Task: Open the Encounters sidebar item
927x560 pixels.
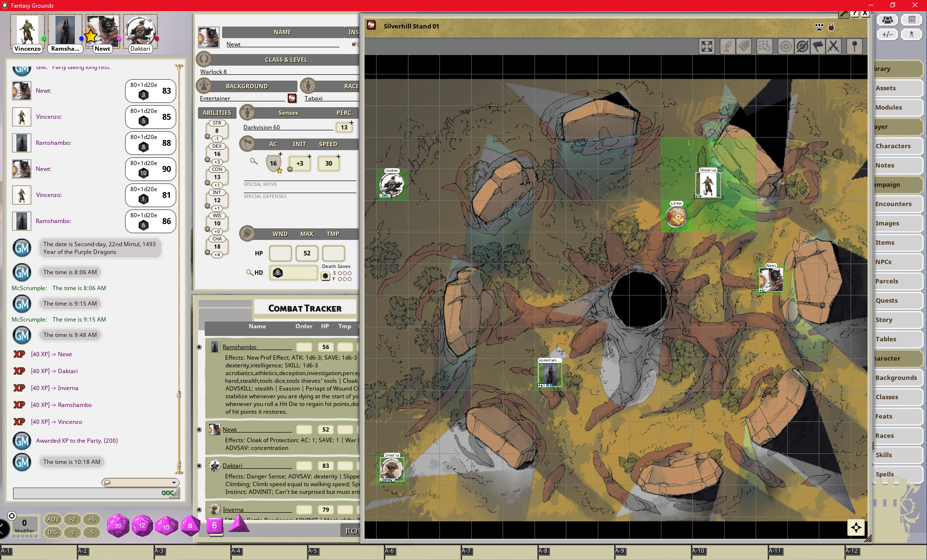Action: pos(898,204)
